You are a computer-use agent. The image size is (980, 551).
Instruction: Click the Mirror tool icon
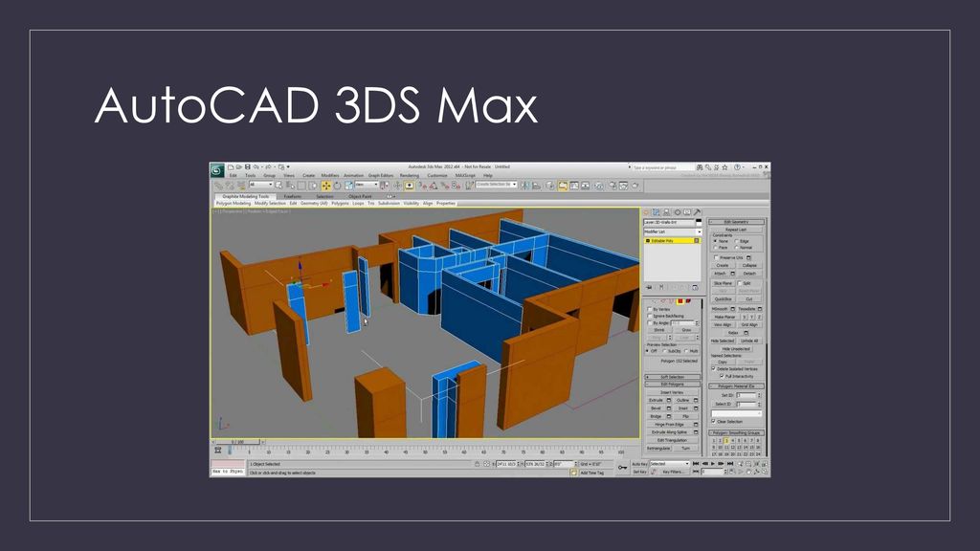pyautogui.click(x=525, y=186)
